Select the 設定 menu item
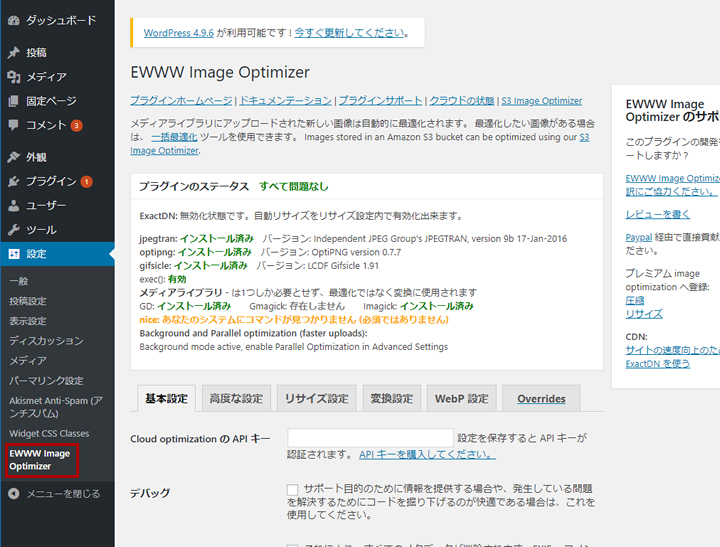720x547 pixels. [57, 254]
